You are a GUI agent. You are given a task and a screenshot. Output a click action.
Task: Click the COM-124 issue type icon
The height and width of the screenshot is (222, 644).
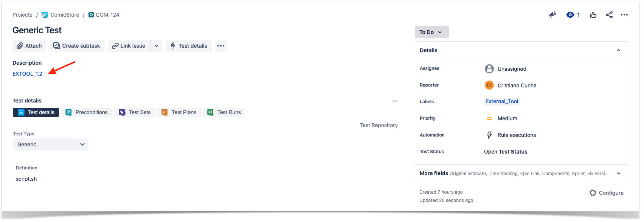click(x=91, y=15)
